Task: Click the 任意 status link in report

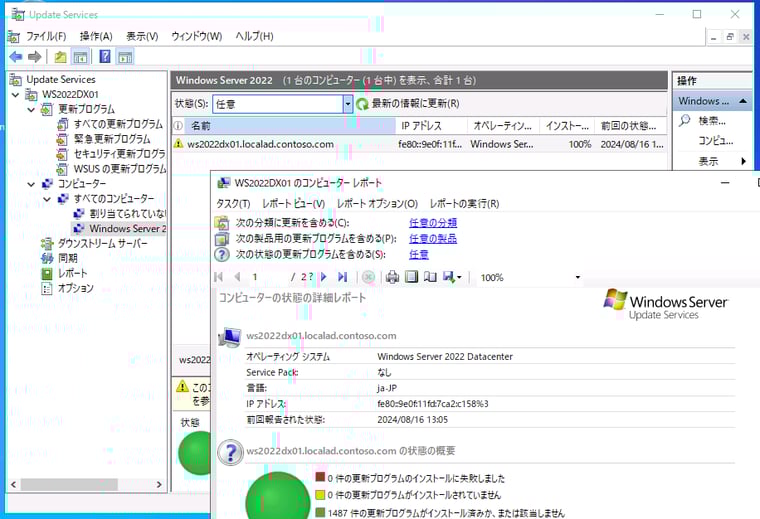Action: [419, 254]
